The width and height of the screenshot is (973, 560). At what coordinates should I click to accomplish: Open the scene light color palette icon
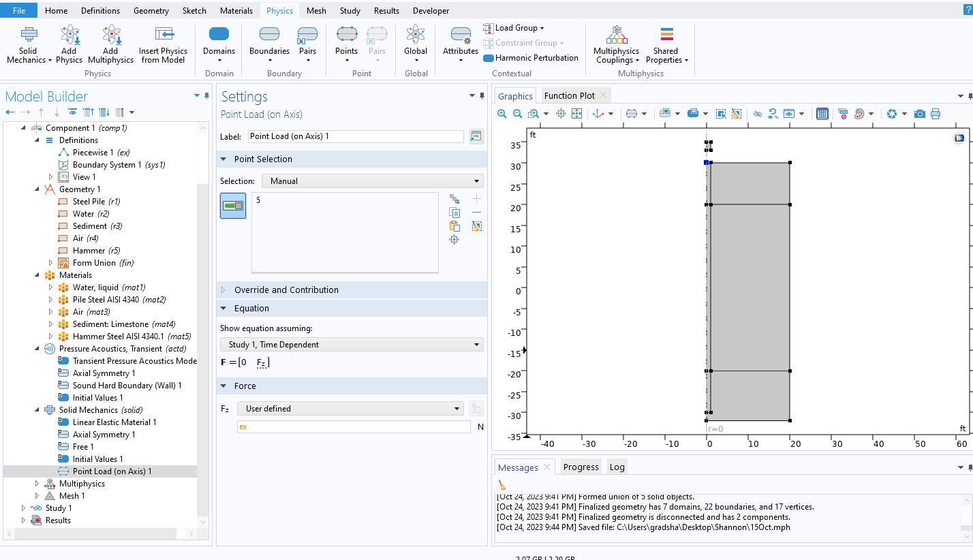coord(859,114)
